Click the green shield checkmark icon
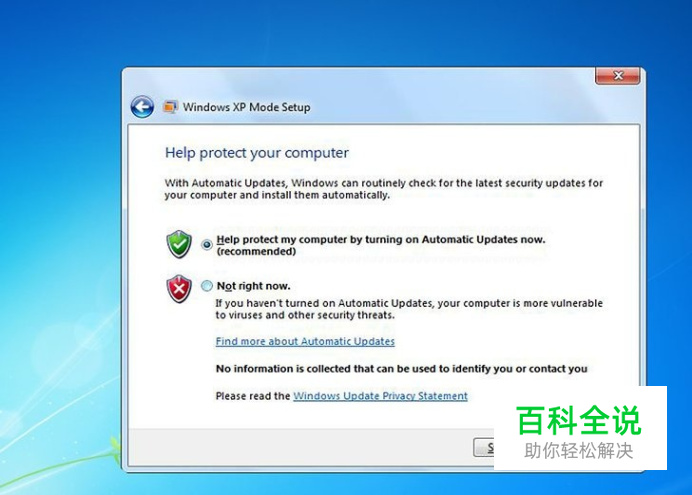This screenshot has width=692, height=495. point(179,244)
